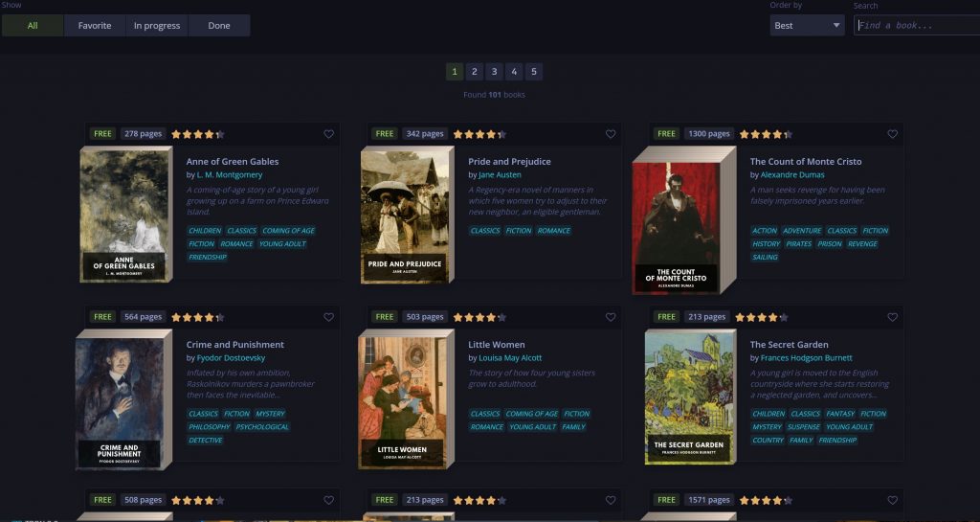Click star rating of Pride and Prejudice
Screen dimensions: 980x522
coord(479,134)
